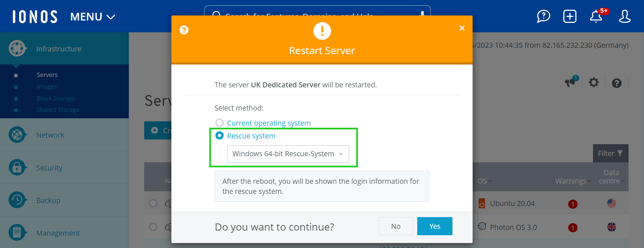Click the megaphone announcements icon
The image size is (644, 248).
coord(571,82)
